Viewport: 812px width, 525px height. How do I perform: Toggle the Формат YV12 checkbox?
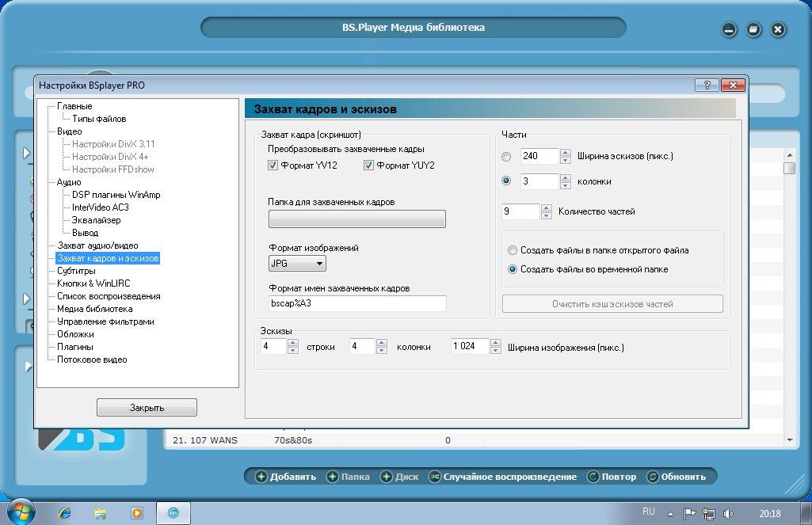[x=273, y=165]
